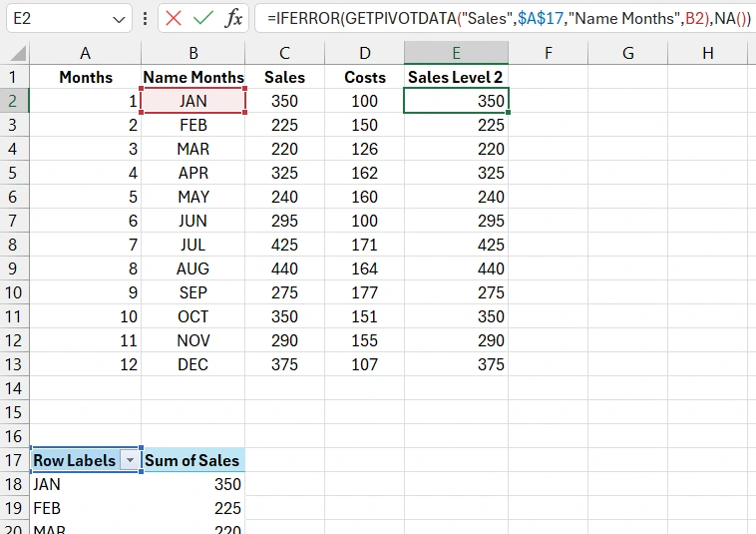Confirm the formula with the checkmark icon
This screenshot has height=534, width=756.
[203, 18]
